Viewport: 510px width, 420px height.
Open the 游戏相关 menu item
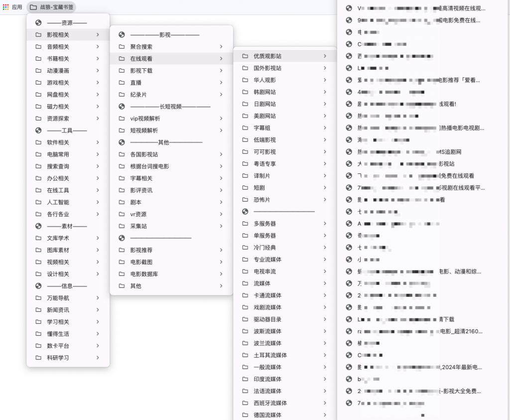click(58, 83)
